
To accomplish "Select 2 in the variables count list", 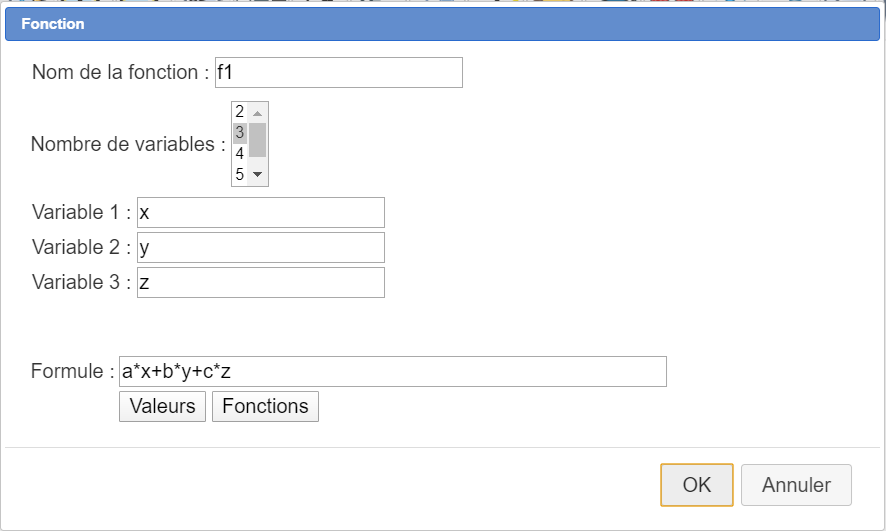I will [240, 112].
